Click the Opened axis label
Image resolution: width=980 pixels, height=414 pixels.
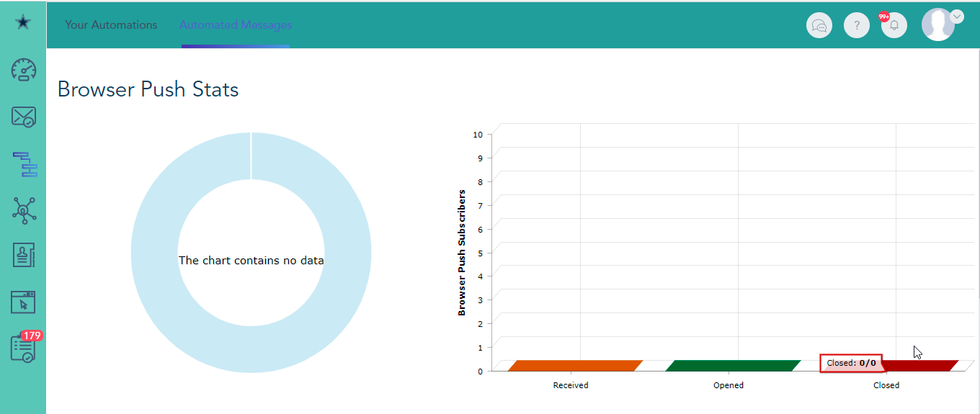coord(729,385)
